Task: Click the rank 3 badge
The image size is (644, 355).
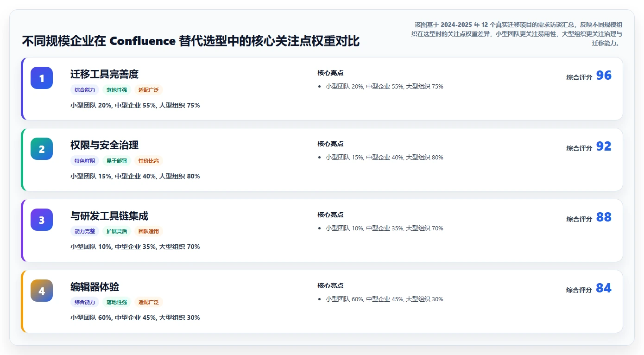Action: pyautogui.click(x=42, y=220)
